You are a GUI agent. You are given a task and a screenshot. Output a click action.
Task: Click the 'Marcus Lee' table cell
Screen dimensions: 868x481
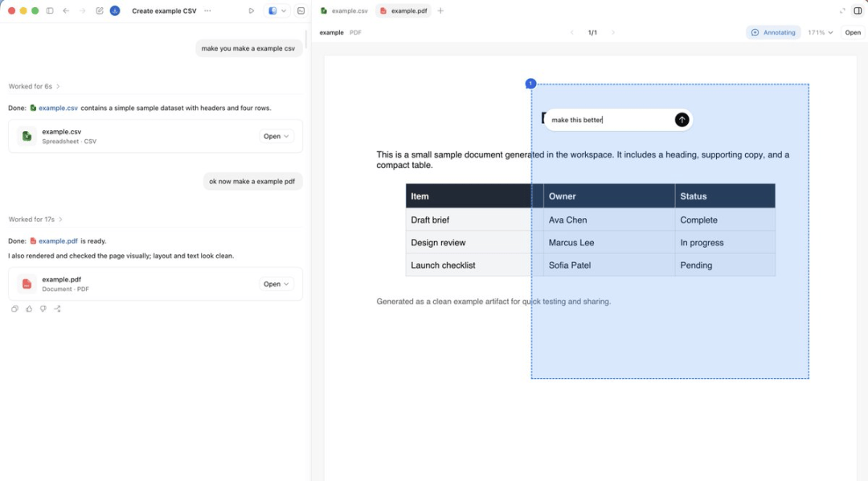609,243
